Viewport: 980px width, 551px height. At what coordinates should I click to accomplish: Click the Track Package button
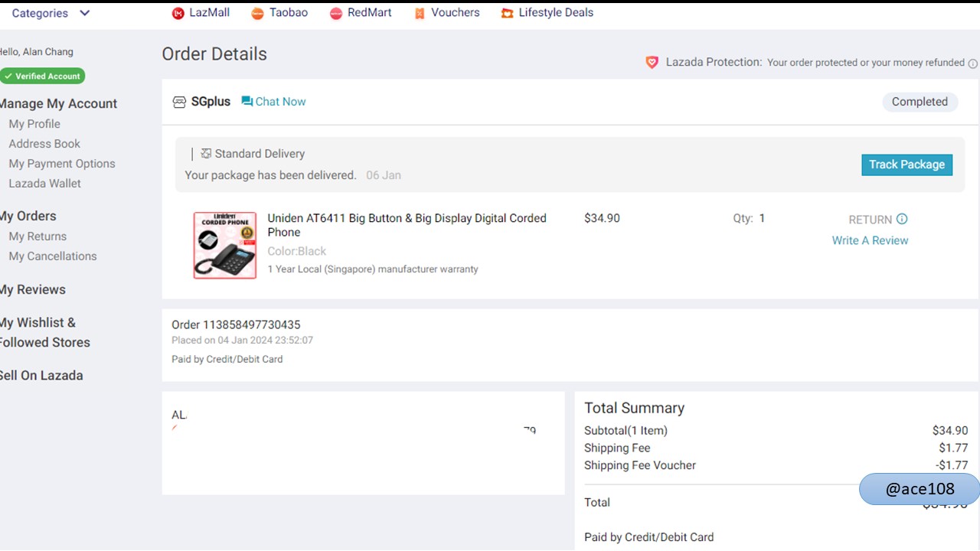[907, 165]
